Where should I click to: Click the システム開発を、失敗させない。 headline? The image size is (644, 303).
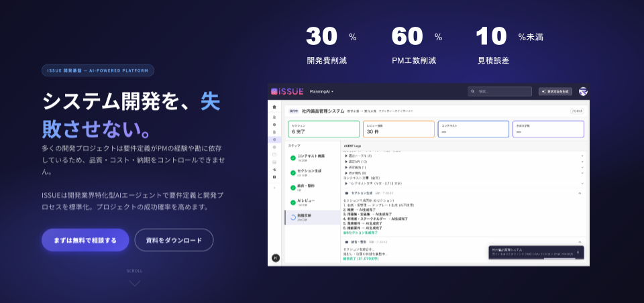[131, 115]
